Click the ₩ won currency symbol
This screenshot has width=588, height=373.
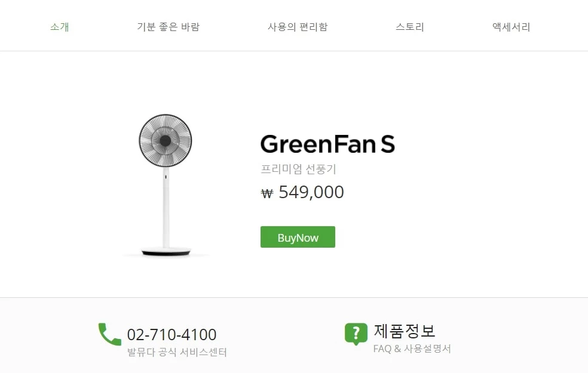click(x=267, y=193)
